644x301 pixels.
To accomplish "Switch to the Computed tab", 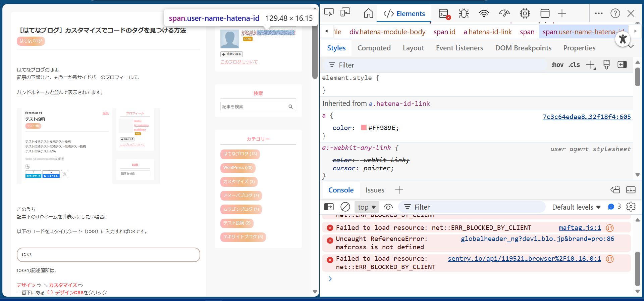I will click(374, 48).
